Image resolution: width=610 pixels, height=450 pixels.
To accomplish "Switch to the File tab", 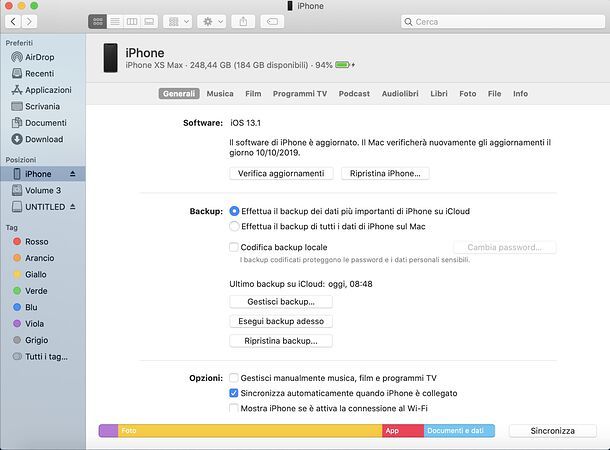I will click(494, 94).
